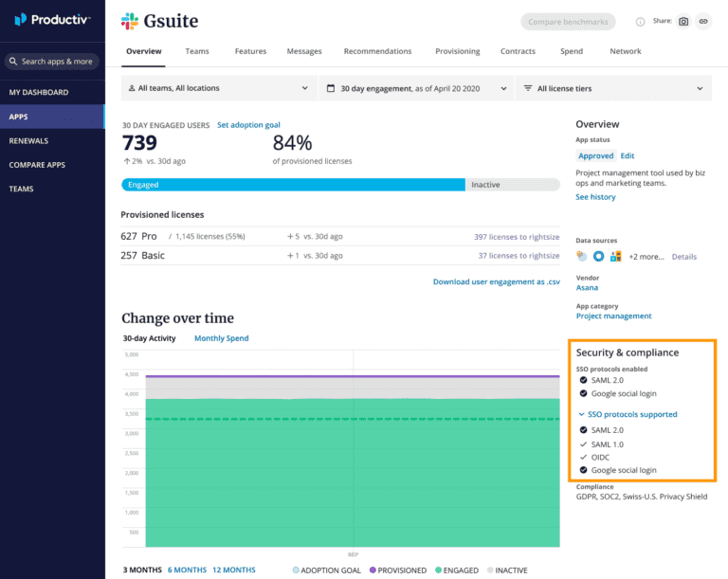Viewport: 728px width, 579px height.
Task: Click the Compare benchmarks button
Action: pyautogui.click(x=568, y=22)
